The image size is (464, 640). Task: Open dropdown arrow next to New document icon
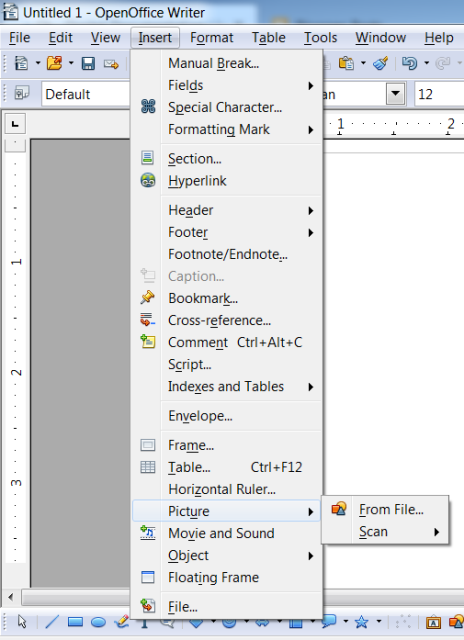[x=38, y=63]
